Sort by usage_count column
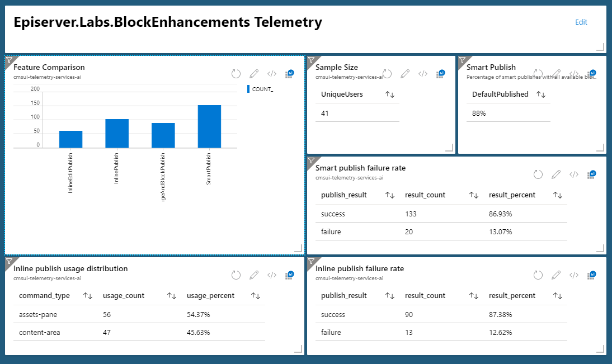This screenshot has height=364, width=612. tap(172, 296)
